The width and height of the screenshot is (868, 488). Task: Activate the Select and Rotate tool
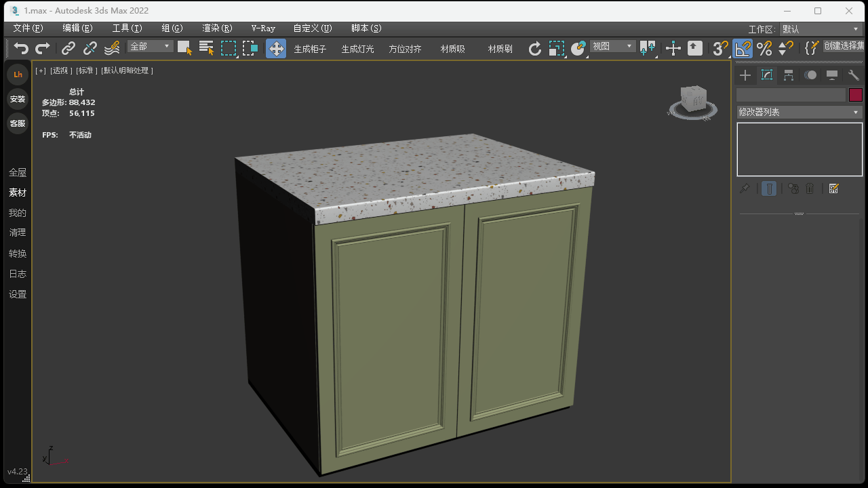point(535,48)
